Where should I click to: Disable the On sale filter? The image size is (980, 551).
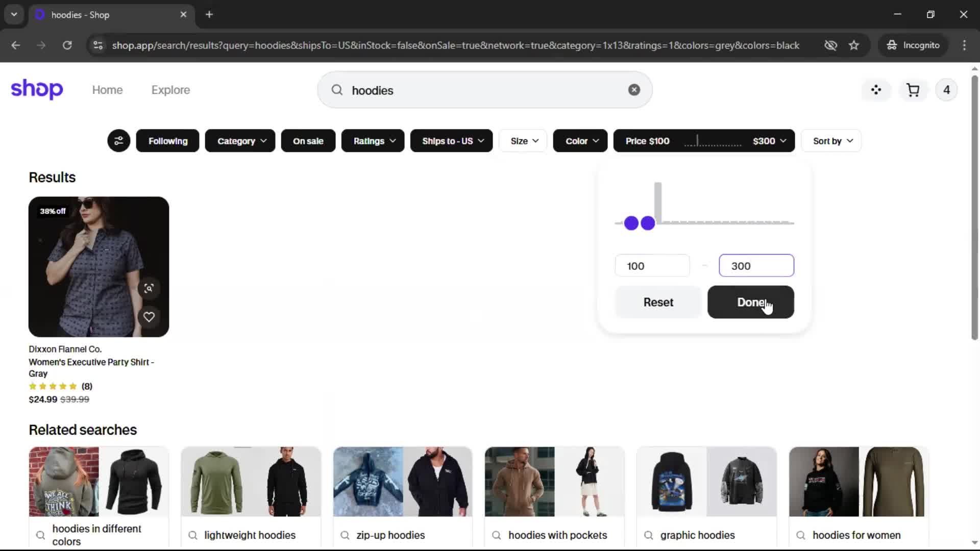pyautogui.click(x=308, y=141)
